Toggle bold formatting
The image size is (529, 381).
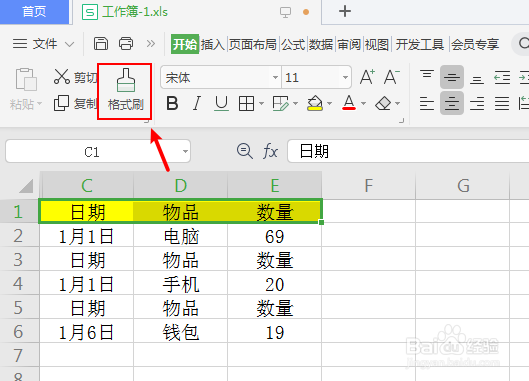[x=172, y=103]
